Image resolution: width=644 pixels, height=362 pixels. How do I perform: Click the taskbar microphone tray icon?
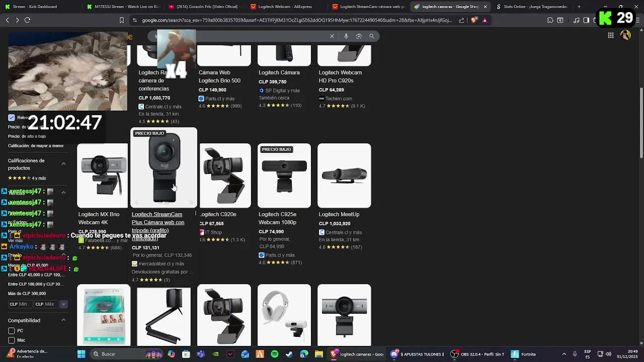coord(575,354)
